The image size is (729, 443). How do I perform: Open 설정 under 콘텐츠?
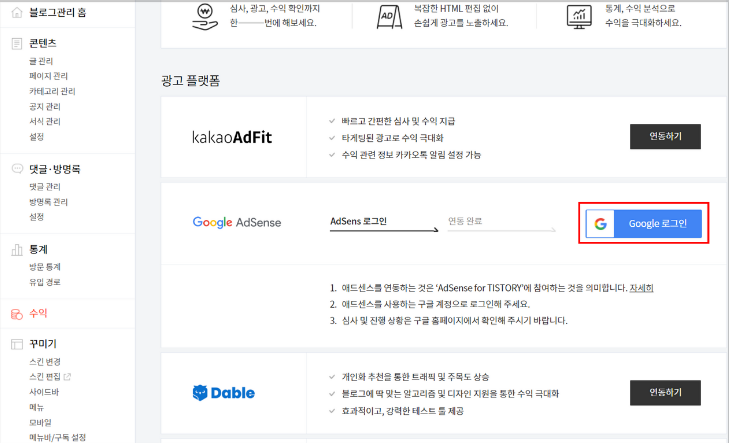(36, 137)
